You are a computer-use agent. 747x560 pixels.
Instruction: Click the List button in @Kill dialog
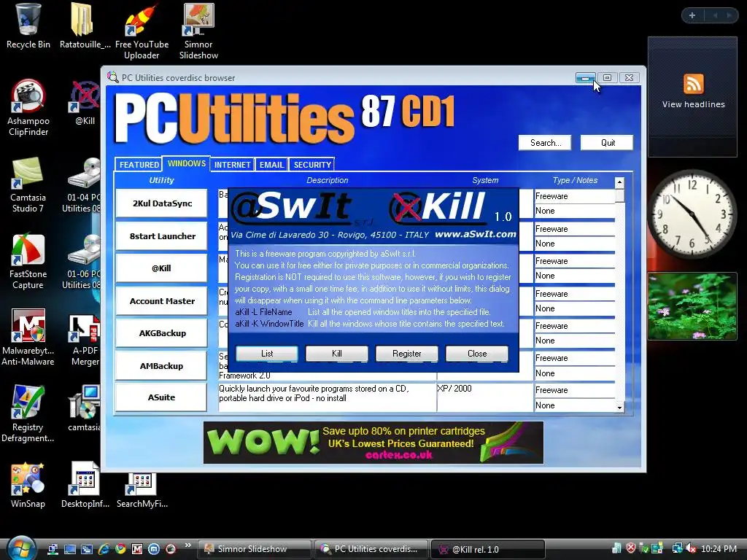pyautogui.click(x=267, y=354)
